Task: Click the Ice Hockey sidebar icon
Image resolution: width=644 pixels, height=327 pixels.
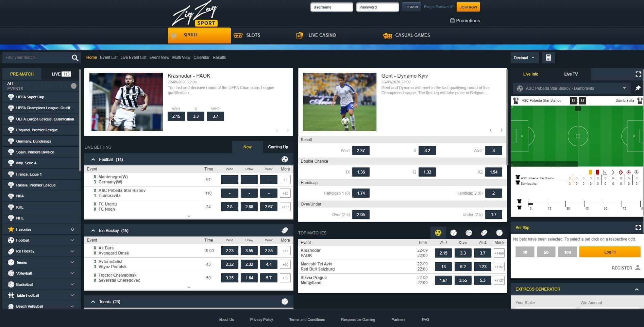Action: point(11,251)
